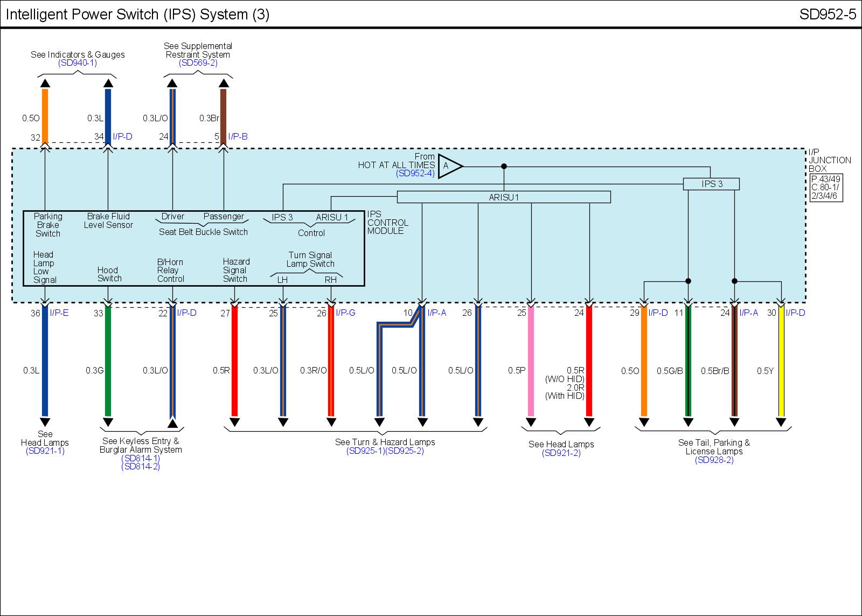Click the B/Horn Relay Control label
This screenshot has height=616, width=862.
point(170,271)
